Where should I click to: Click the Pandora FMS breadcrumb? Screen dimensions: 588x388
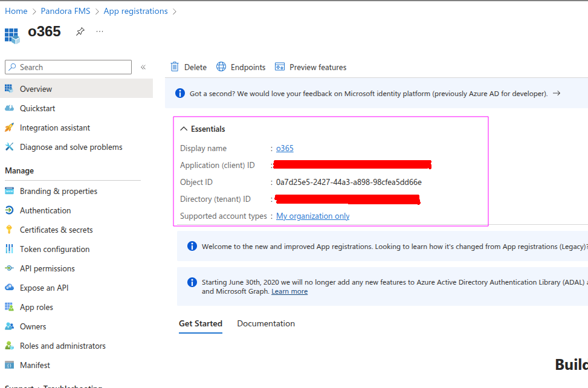[x=66, y=11]
